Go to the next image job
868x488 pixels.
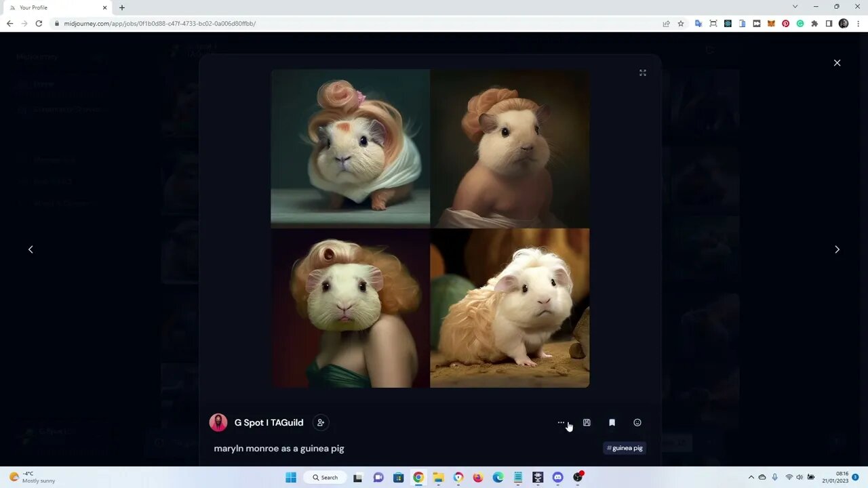pyautogui.click(x=837, y=249)
